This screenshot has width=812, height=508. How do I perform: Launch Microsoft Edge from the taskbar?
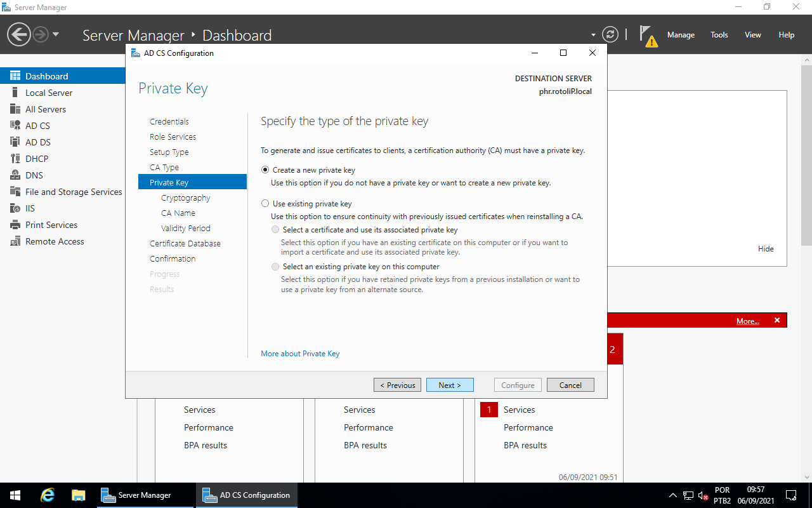(x=47, y=494)
